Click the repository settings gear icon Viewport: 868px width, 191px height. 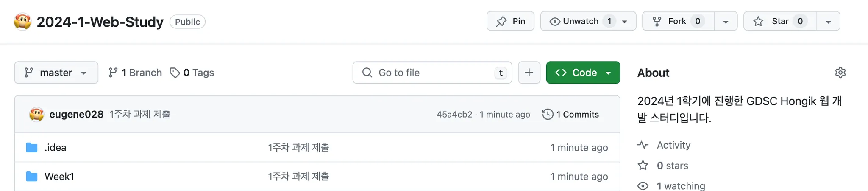[x=840, y=73]
